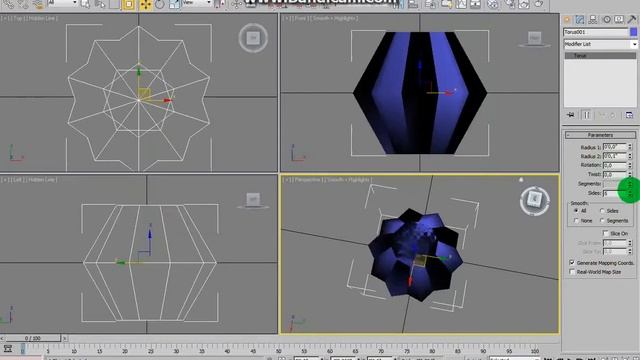Click the 0 / 100 time slider
Viewport: 640px width, 360px height.
(x=33, y=338)
